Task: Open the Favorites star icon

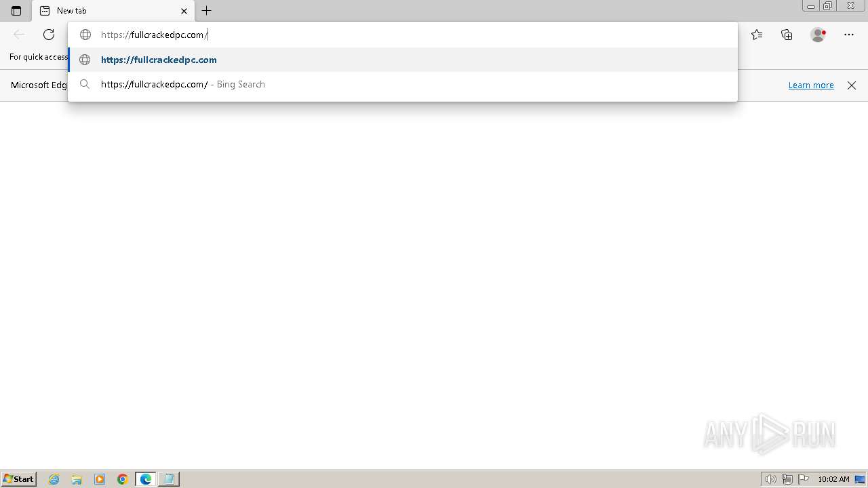Action: click(x=757, y=35)
